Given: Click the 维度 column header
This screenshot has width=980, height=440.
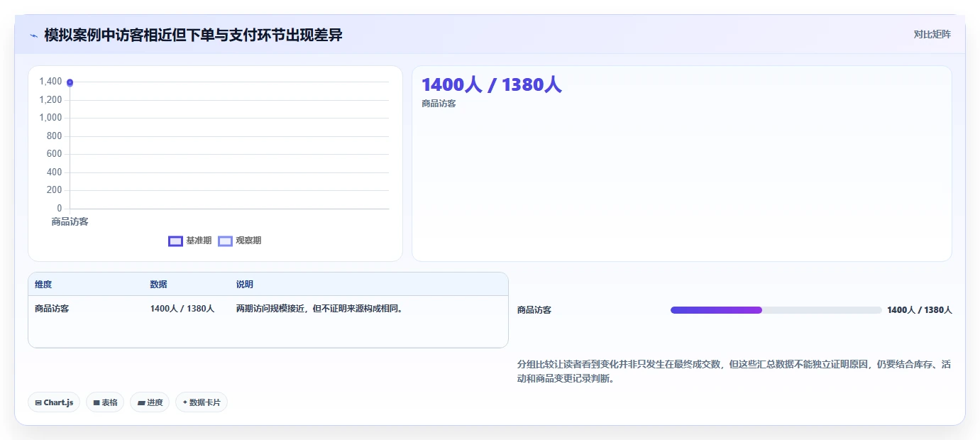Looking at the screenshot, I should pyautogui.click(x=43, y=285).
